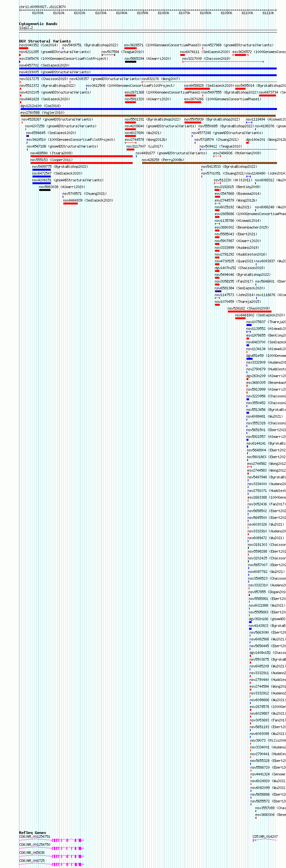The image size is (286, 868).
Task: Click the esv2192615 (Bentley2008) label
Action: coord(237,187)
